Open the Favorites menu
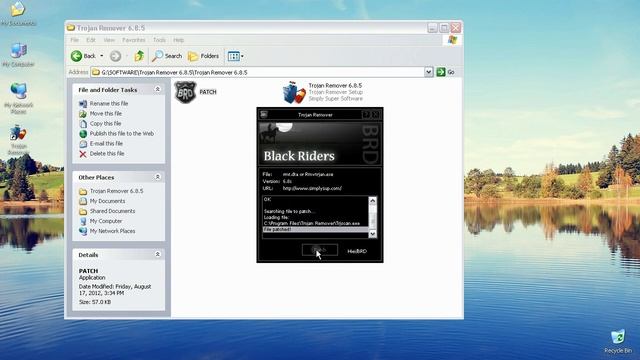This screenshot has height=360, width=640. pyautogui.click(x=134, y=40)
